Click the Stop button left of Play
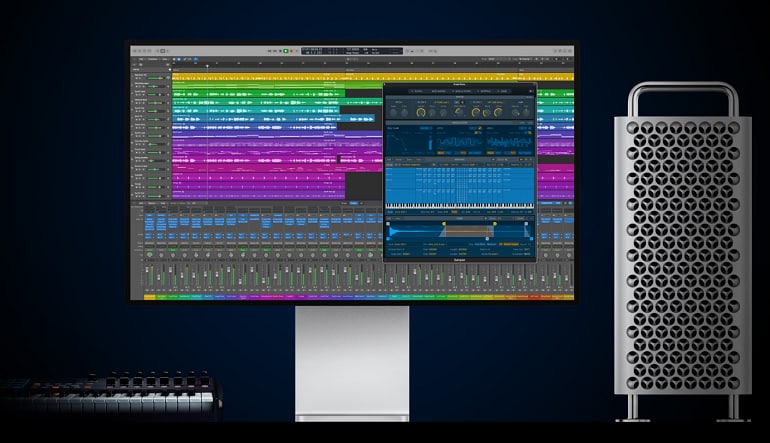The width and height of the screenshot is (770, 443). [280, 51]
